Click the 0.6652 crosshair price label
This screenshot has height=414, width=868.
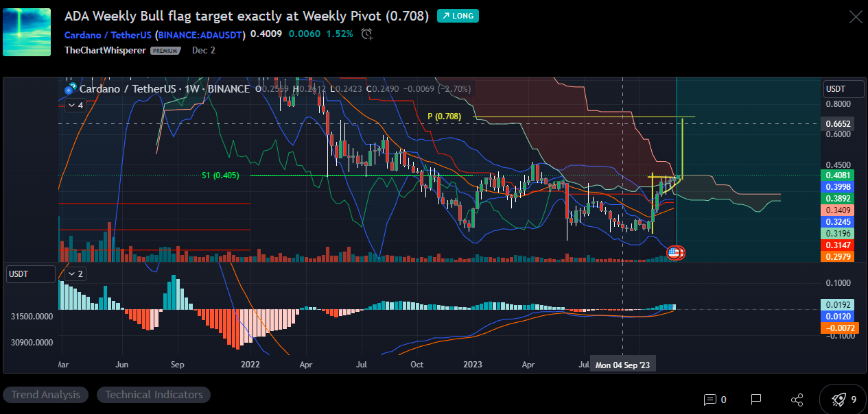838,124
